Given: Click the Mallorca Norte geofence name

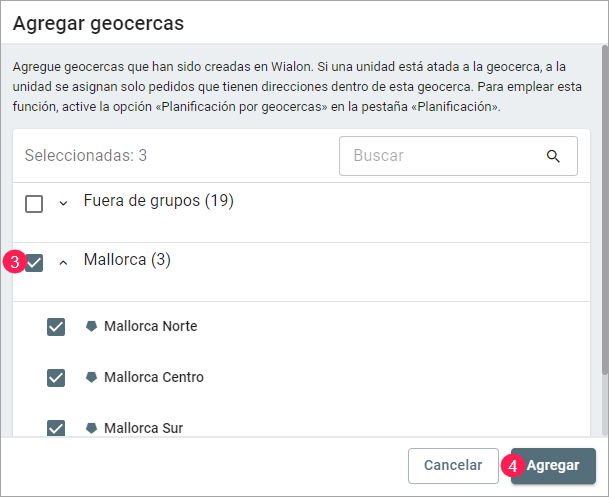Looking at the screenshot, I should 150,326.
